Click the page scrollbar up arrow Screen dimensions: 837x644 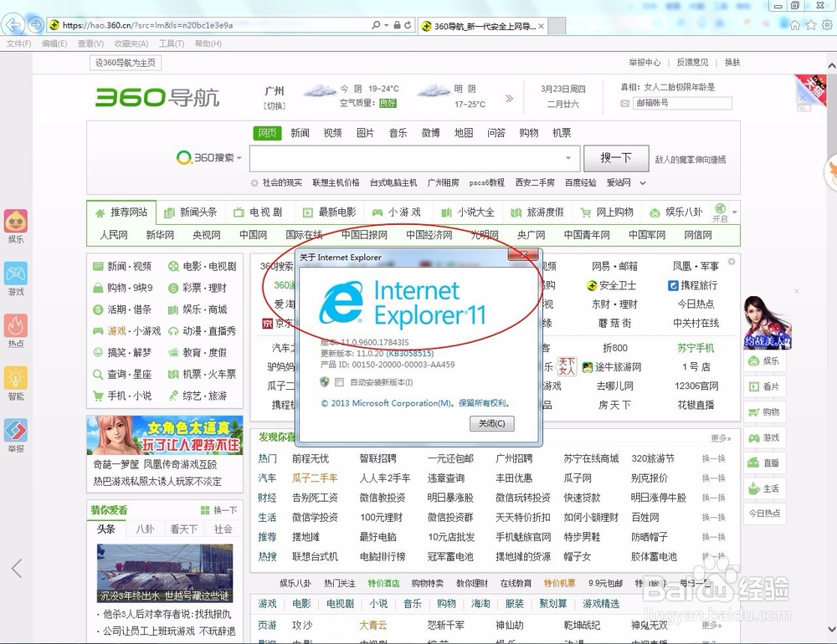(832, 65)
